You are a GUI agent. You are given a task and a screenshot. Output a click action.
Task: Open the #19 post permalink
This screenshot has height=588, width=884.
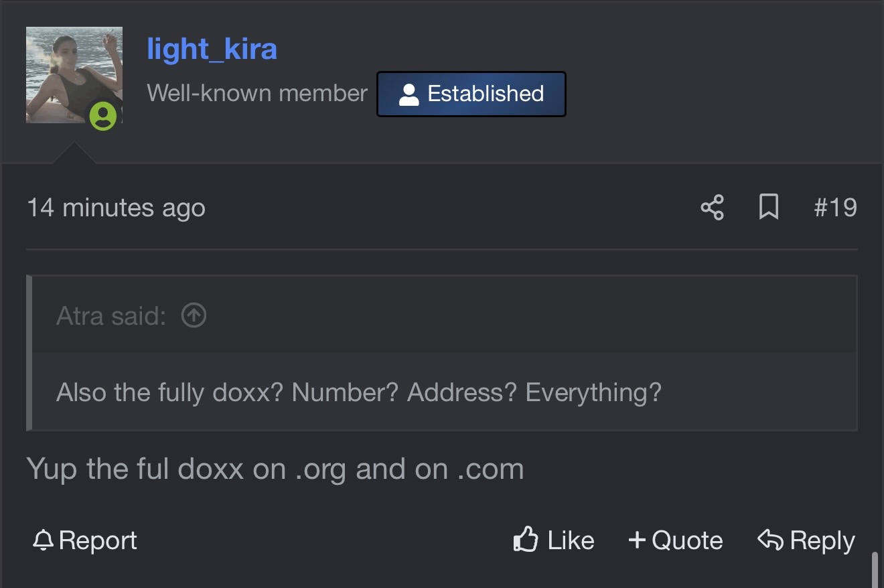click(835, 208)
